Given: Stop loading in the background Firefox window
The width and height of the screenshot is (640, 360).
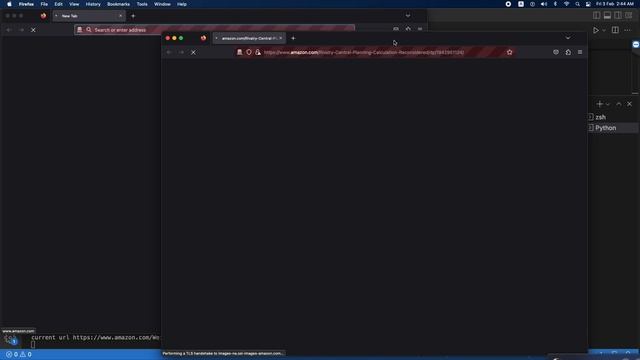Looking at the screenshot, I should pyautogui.click(x=33, y=30).
